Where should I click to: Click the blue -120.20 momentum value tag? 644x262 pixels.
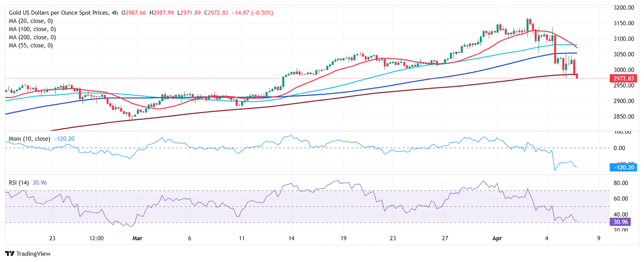(624, 168)
